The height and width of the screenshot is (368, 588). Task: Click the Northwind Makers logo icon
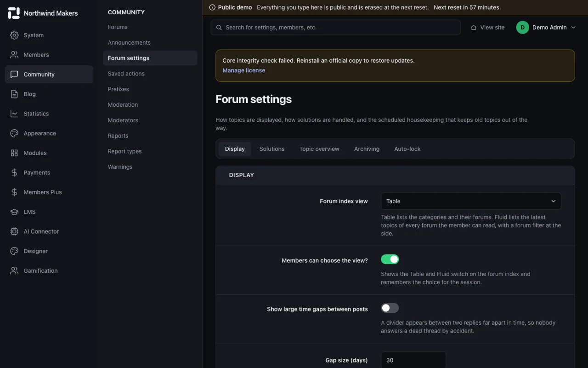point(14,13)
